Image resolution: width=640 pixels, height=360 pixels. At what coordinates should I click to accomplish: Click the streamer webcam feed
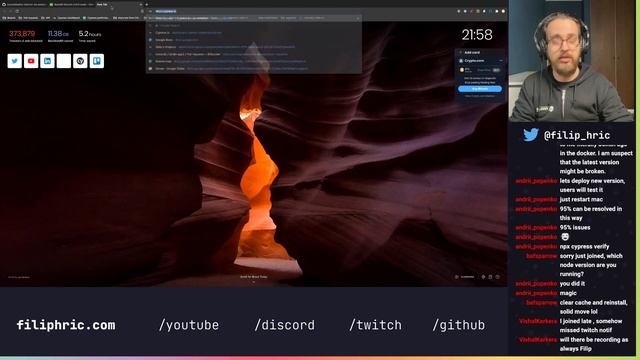571,61
